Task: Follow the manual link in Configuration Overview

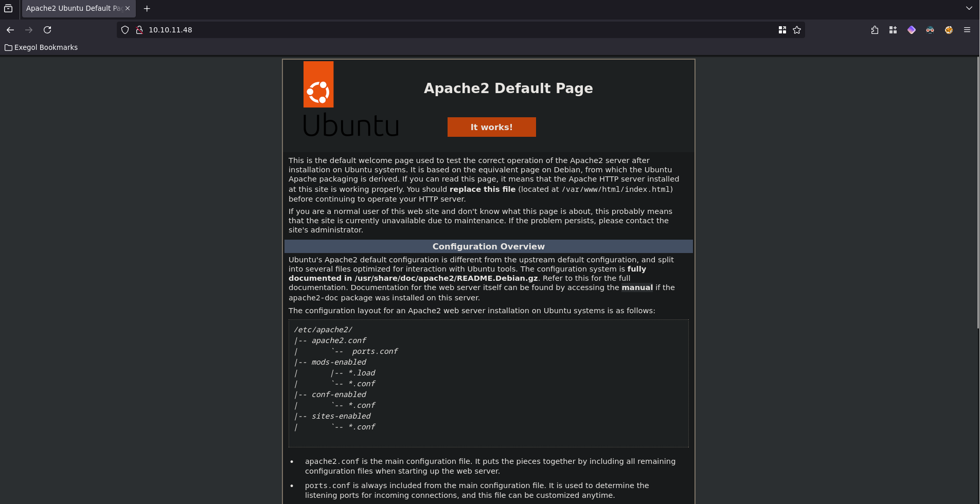Action: 637,287
